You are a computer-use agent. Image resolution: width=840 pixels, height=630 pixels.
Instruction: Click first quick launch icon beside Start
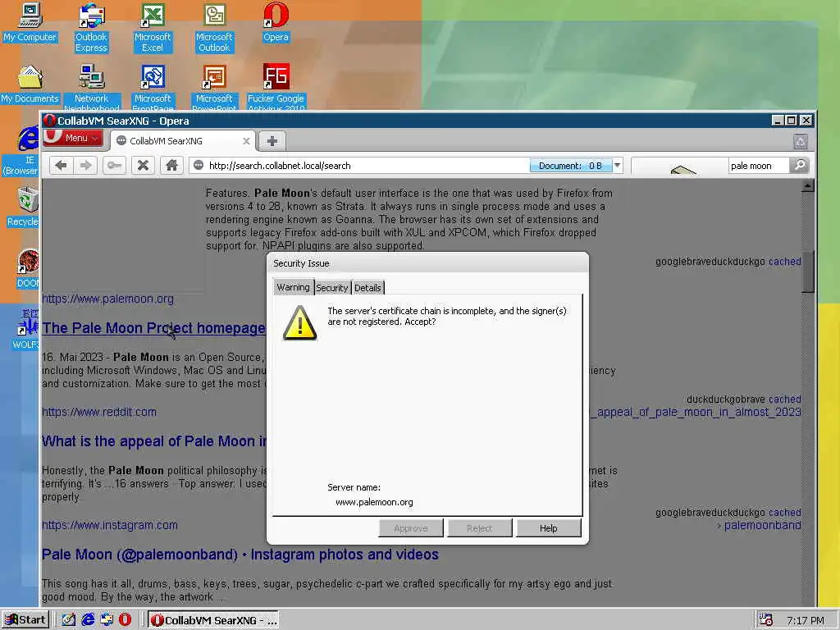coord(69,620)
